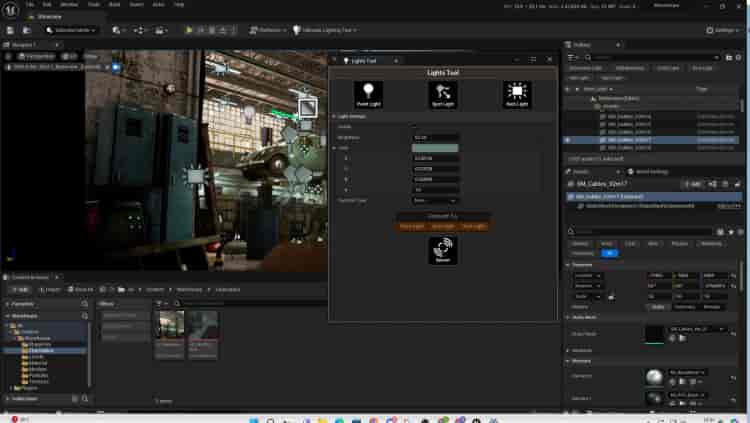
Task: Set Mobility to Stationary
Action: click(685, 307)
